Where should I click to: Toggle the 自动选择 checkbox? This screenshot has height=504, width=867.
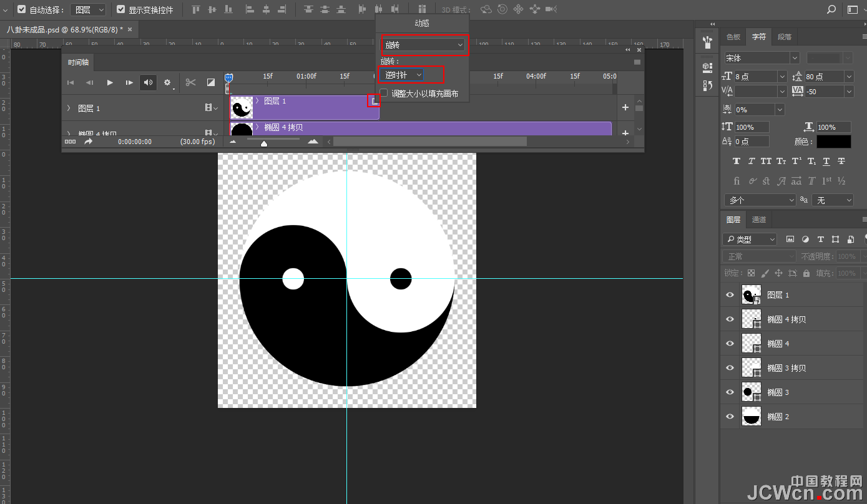pos(22,10)
